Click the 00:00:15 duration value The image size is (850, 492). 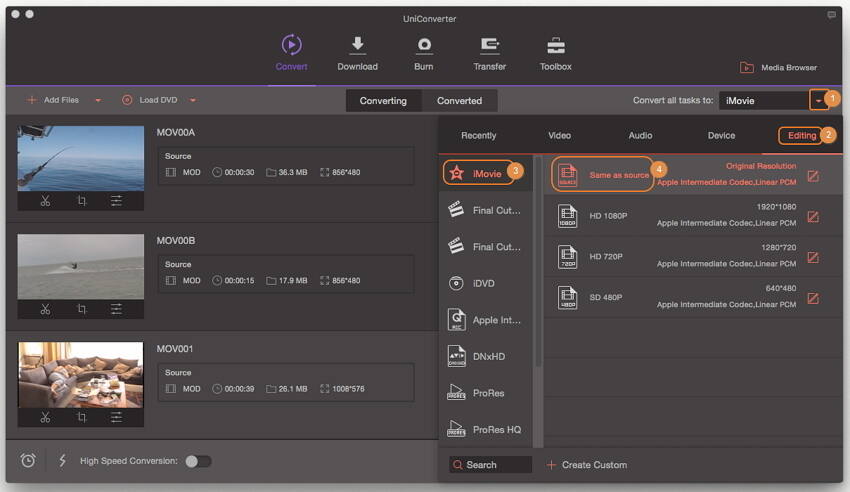click(x=239, y=281)
